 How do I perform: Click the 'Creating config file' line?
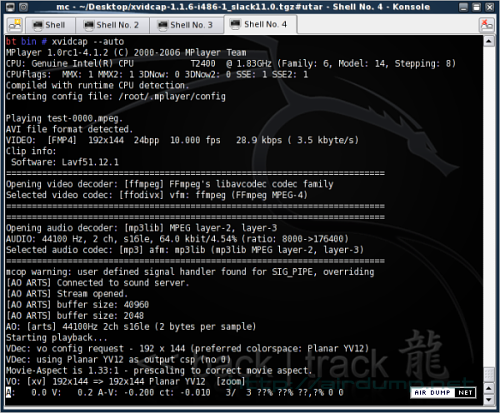point(116,97)
